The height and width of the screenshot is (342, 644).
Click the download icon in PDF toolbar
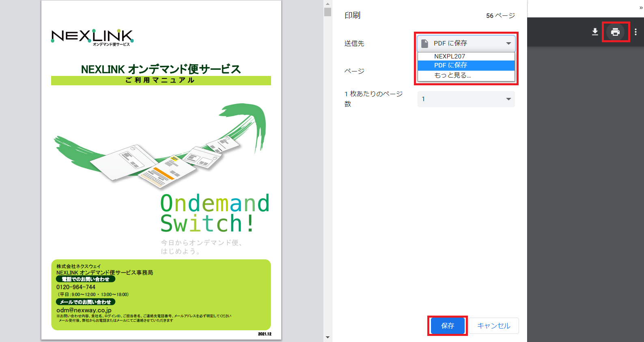click(x=595, y=32)
